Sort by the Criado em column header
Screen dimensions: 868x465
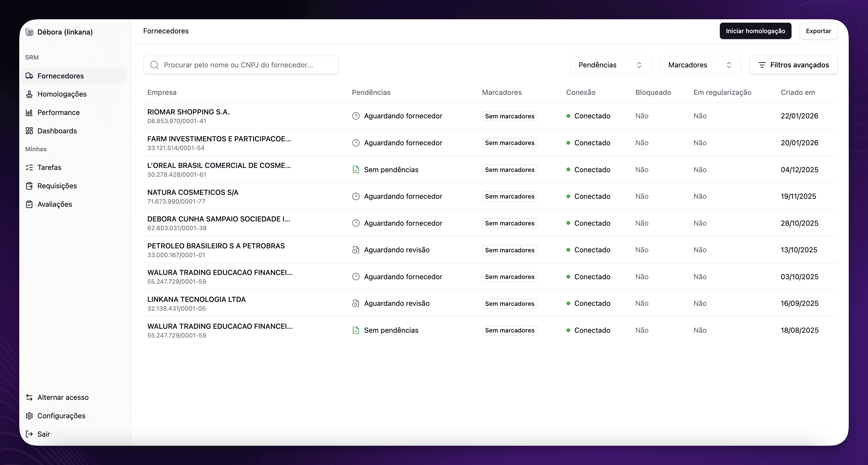click(797, 92)
